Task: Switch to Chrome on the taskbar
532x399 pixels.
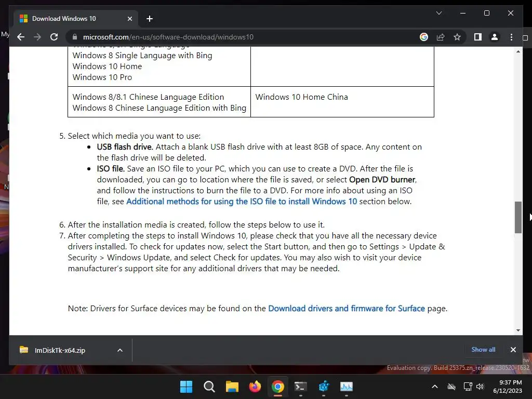Action: click(278, 387)
